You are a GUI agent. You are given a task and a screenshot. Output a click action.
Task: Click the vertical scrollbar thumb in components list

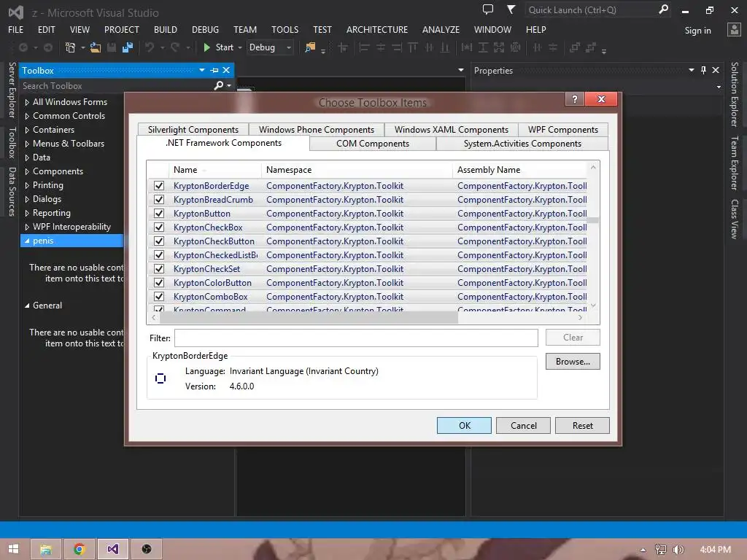[593, 220]
